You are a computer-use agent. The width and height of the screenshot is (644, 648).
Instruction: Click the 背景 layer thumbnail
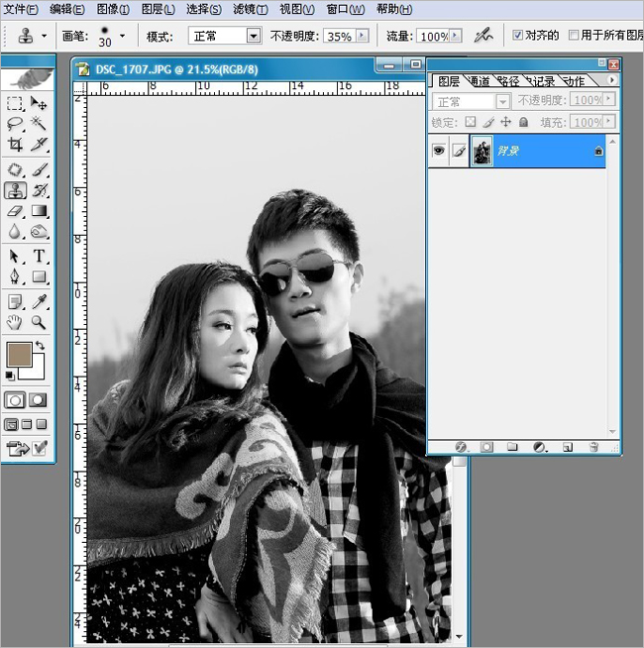coord(482,151)
